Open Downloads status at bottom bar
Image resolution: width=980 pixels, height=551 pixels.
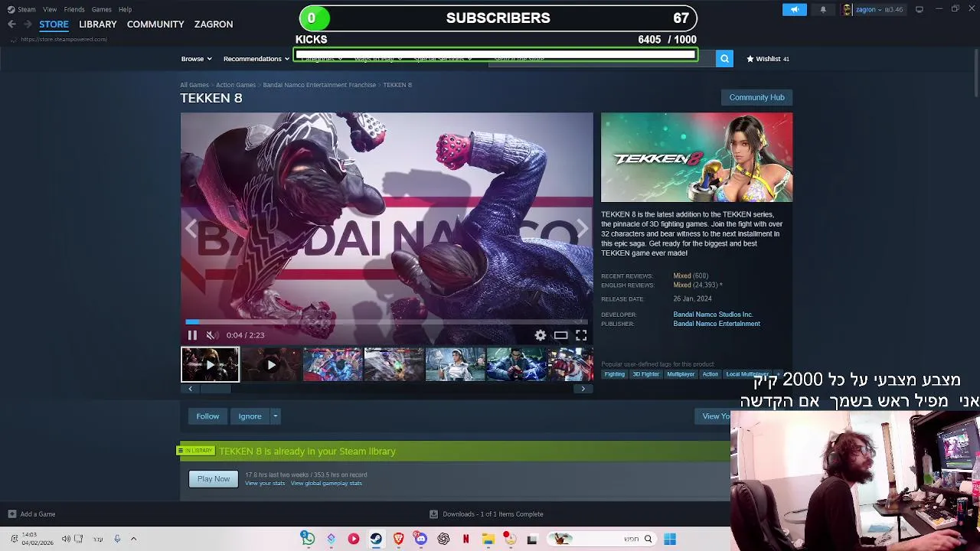pyautogui.click(x=486, y=514)
